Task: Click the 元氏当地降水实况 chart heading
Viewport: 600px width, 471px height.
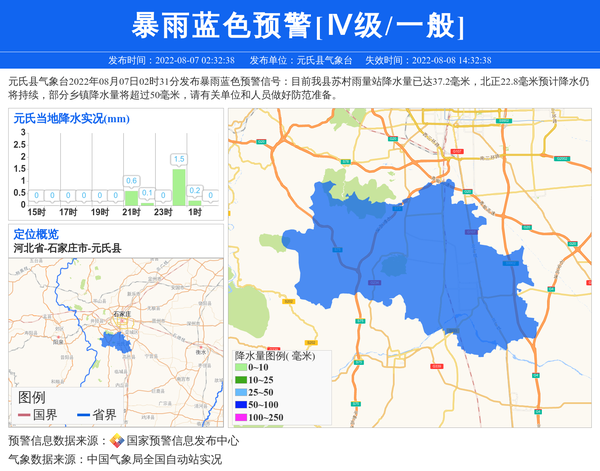Action: [x=71, y=119]
